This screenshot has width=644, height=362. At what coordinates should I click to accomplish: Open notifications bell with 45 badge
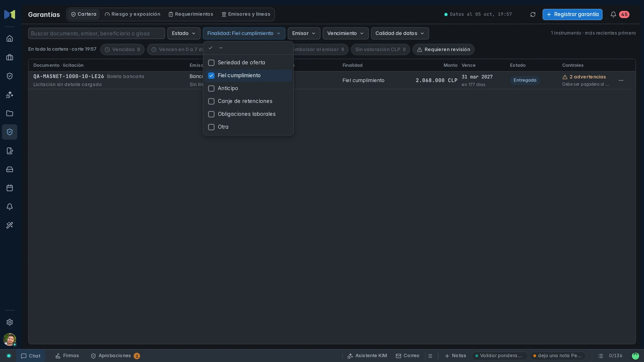point(619,14)
